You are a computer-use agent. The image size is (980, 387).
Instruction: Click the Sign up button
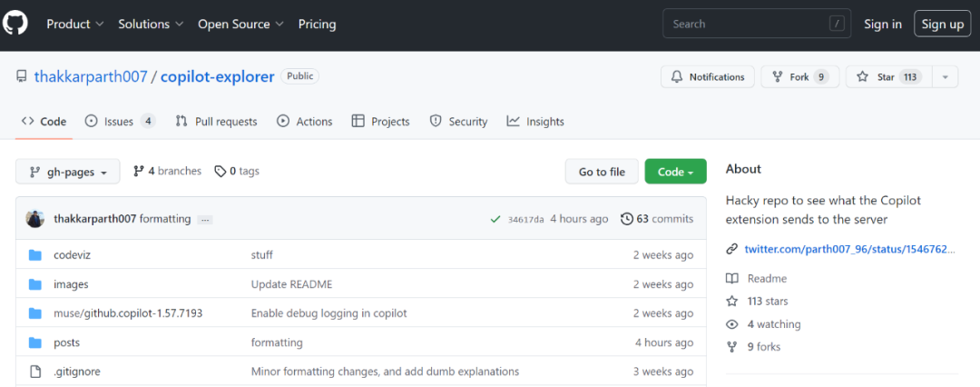click(942, 25)
